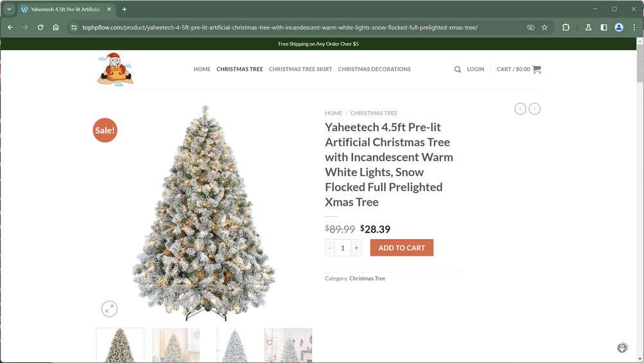Click the Santa Claus site logo
This screenshot has width=644, height=363.
click(115, 69)
